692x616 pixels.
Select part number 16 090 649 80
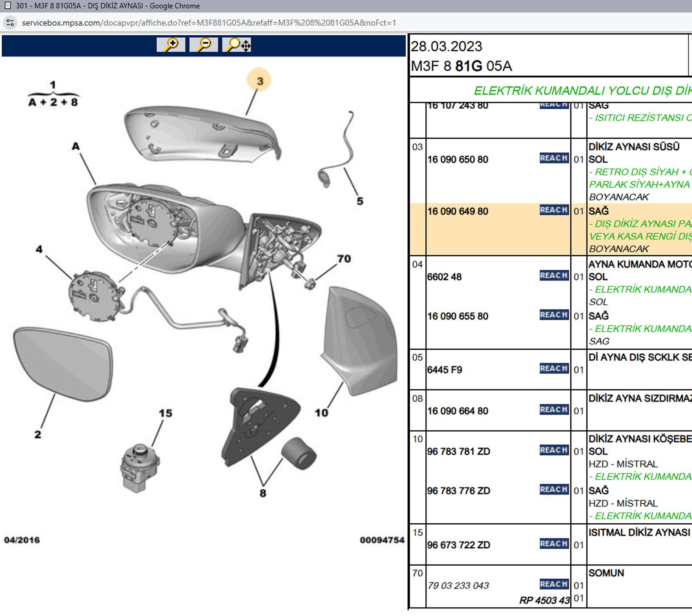click(457, 211)
